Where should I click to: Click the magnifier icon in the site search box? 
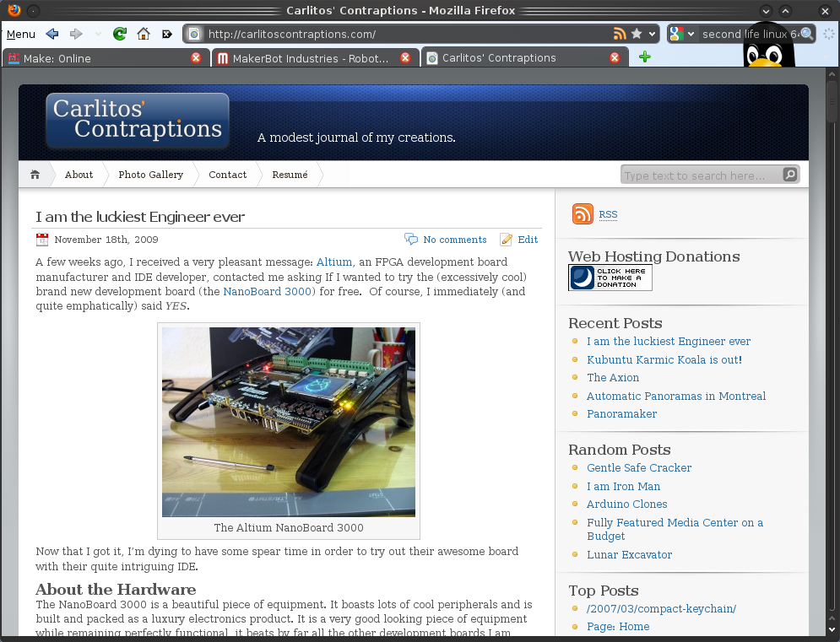tap(789, 175)
